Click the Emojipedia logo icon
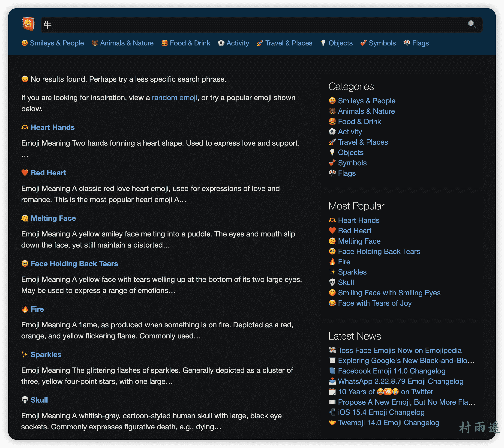504x448 pixels. pyautogui.click(x=28, y=24)
